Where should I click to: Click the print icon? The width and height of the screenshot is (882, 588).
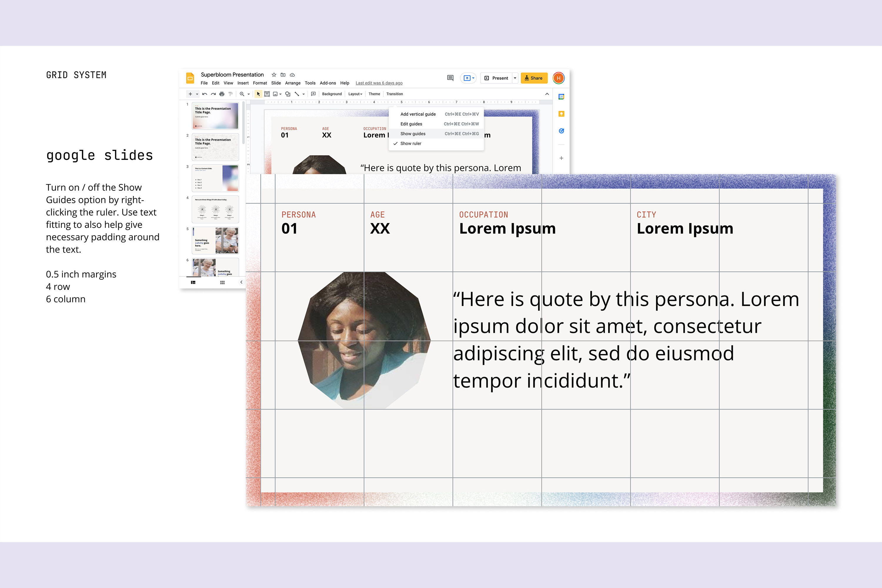point(222,94)
